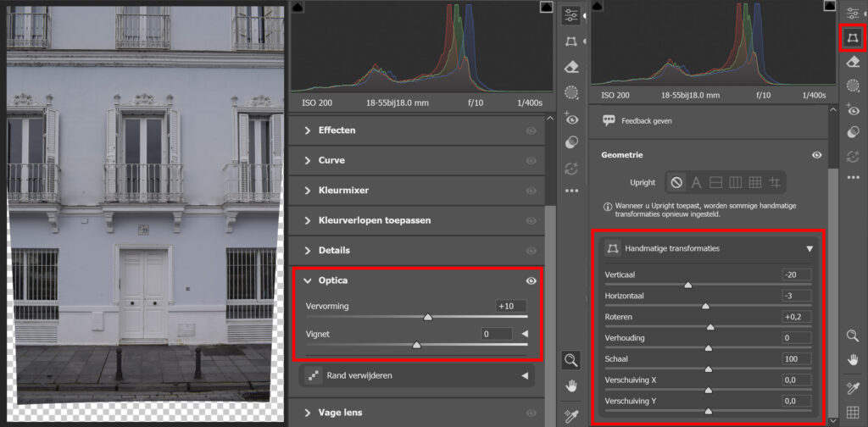Expand the Kleurmixer panel
The image size is (868, 427).
coord(343,191)
